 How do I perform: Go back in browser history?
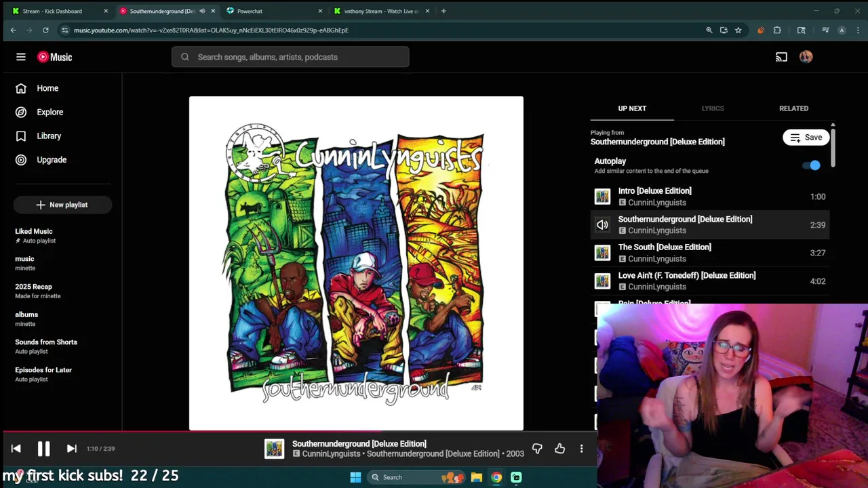(x=13, y=30)
